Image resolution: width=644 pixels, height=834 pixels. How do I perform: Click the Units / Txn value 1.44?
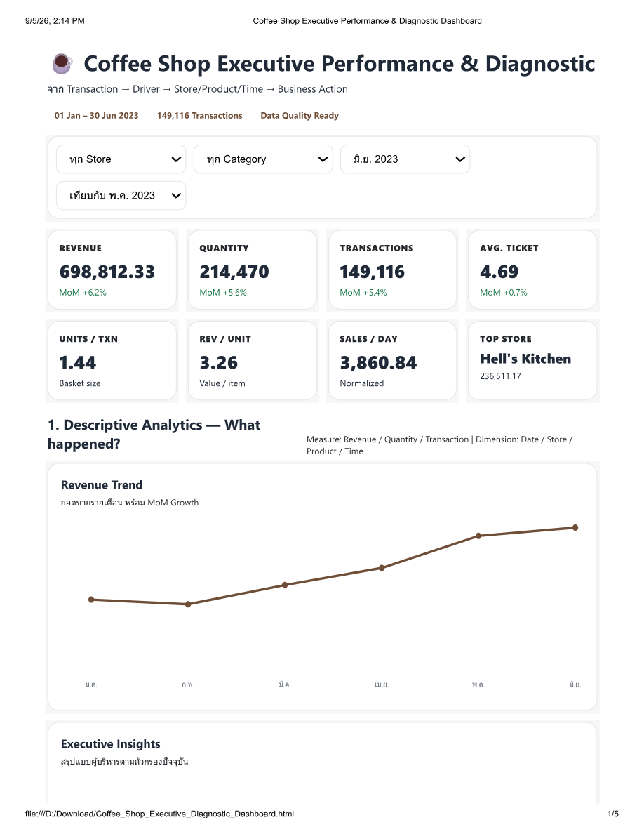point(78,363)
